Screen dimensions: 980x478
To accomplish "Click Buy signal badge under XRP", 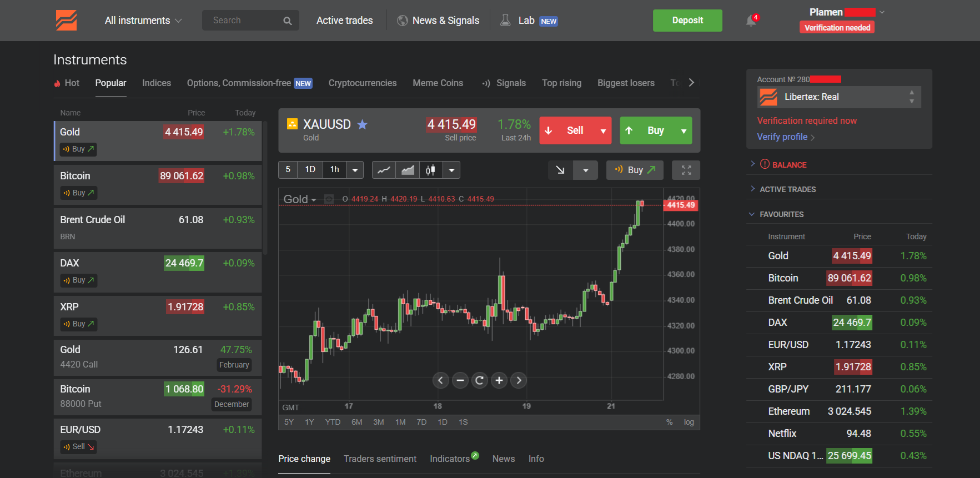I will [78, 324].
